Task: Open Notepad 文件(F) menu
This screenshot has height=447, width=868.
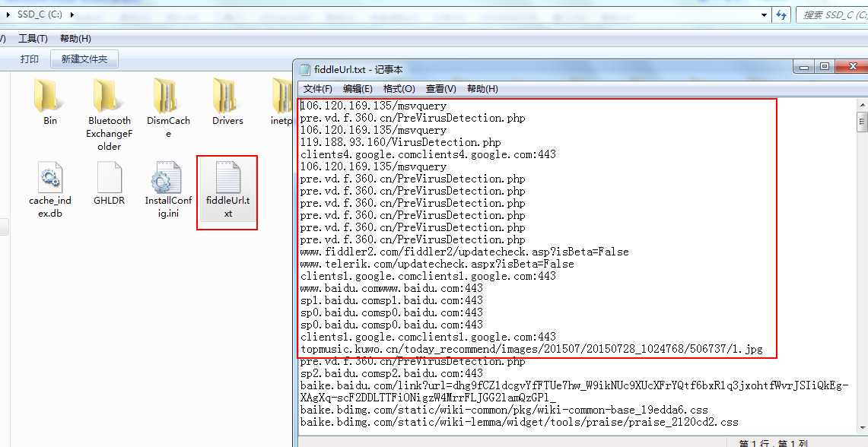Action: tap(318, 88)
